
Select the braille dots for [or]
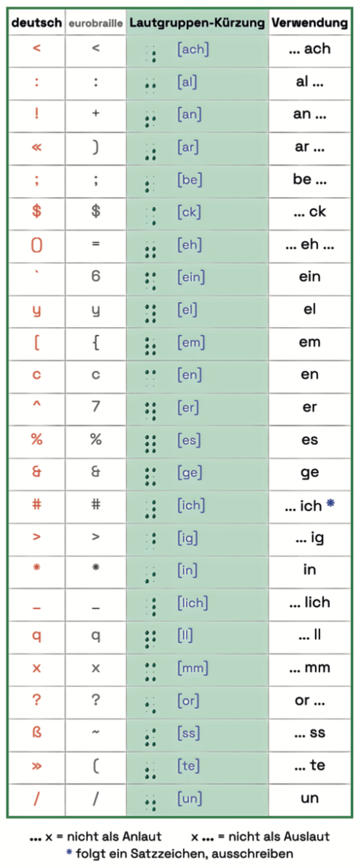pos(151,705)
